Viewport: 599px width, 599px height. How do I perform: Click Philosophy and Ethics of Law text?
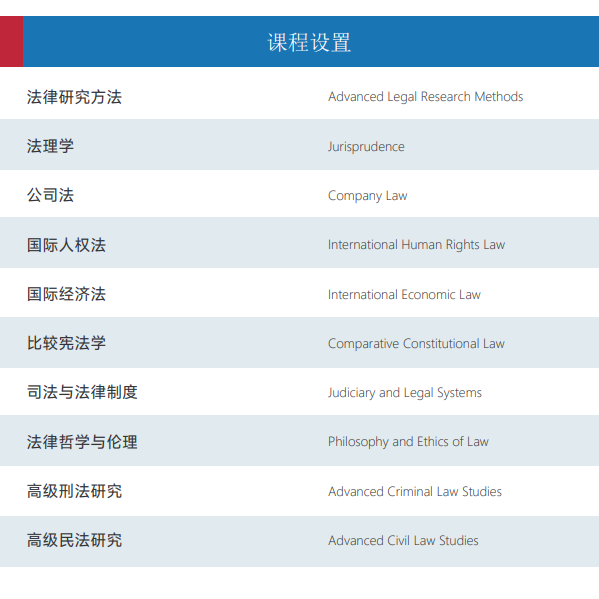(x=408, y=442)
